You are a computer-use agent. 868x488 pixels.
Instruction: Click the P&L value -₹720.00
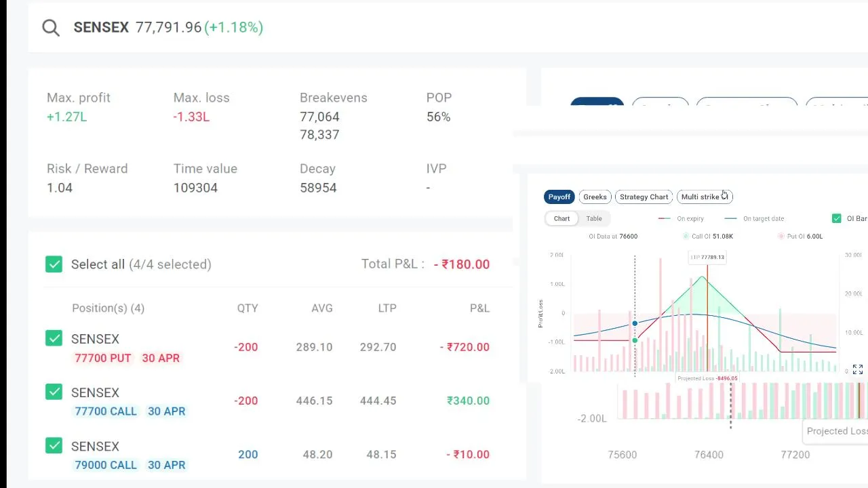464,347
